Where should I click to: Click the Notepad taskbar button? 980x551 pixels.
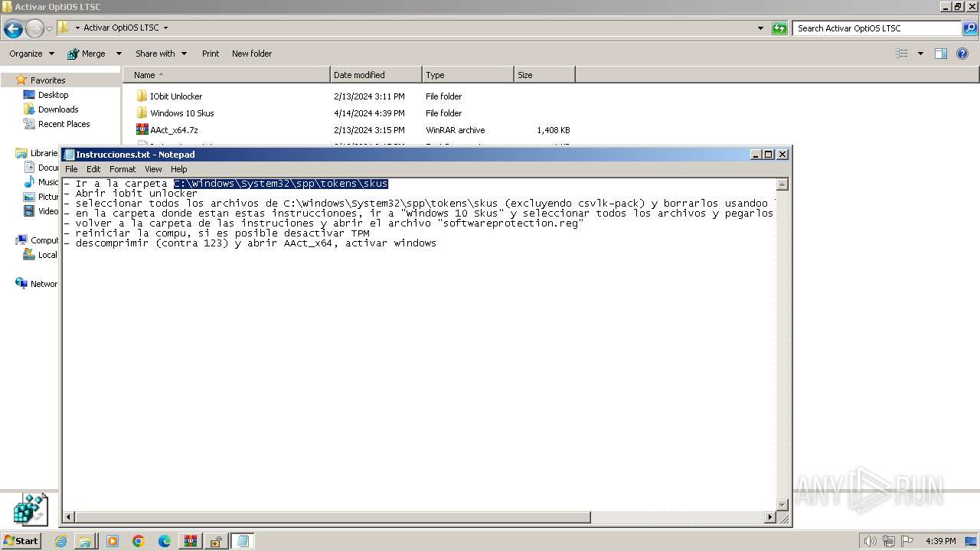(243, 541)
